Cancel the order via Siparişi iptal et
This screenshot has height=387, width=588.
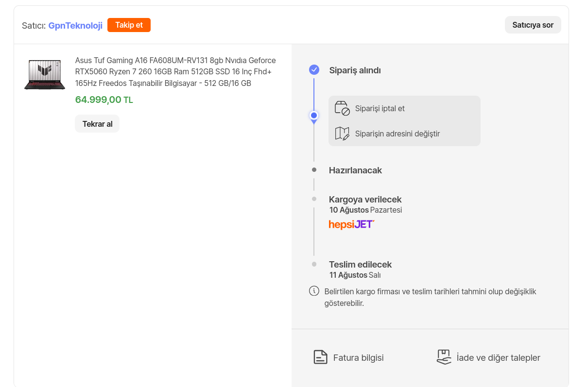380,108
